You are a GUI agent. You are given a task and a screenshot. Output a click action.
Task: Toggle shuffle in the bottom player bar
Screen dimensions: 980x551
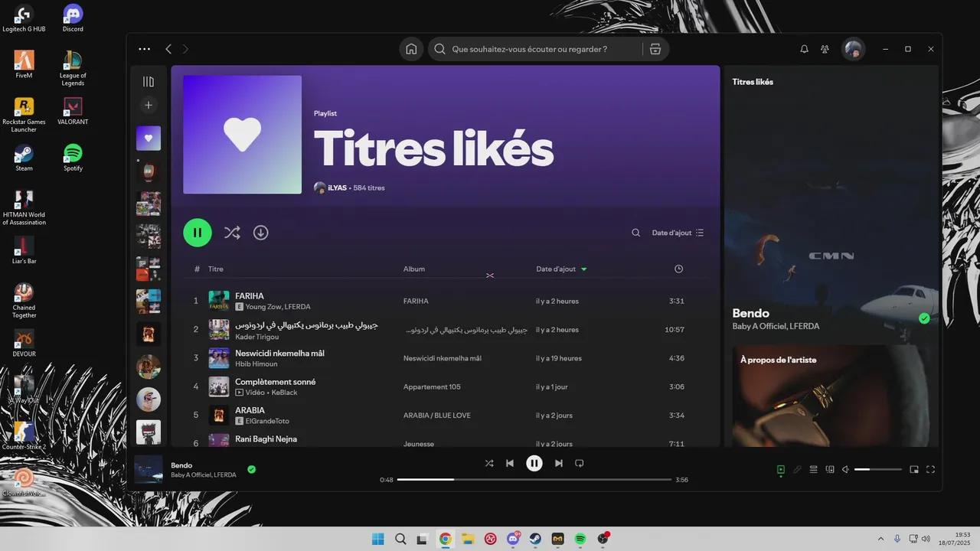[x=489, y=463]
